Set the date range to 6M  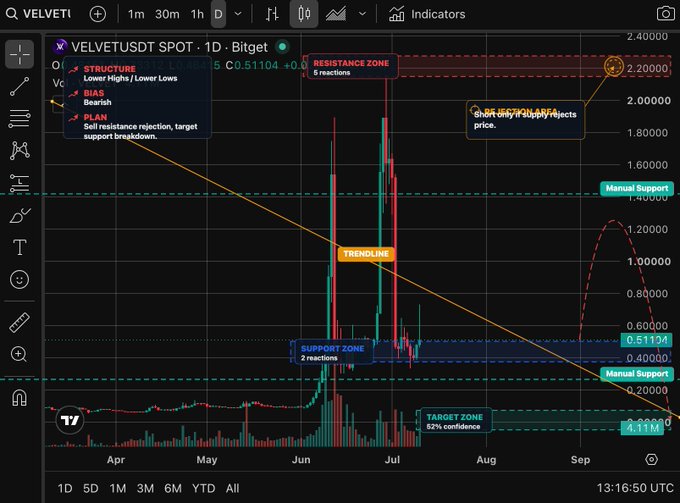[173, 488]
